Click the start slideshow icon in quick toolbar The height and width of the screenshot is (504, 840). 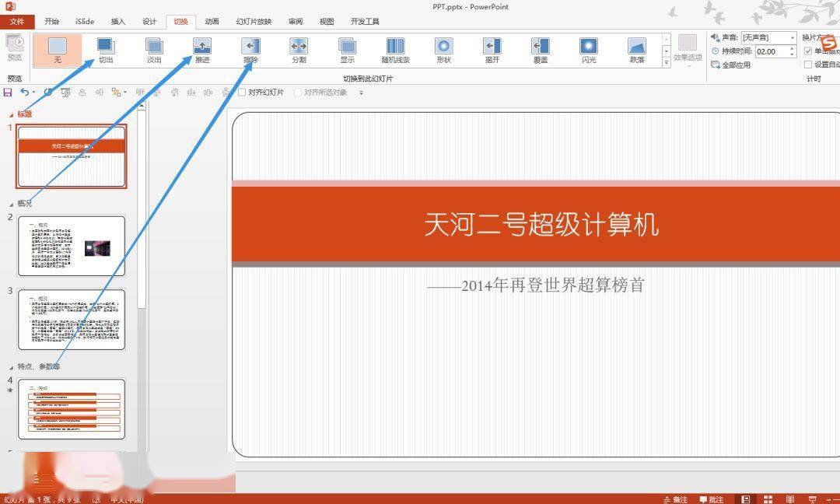point(65,93)
